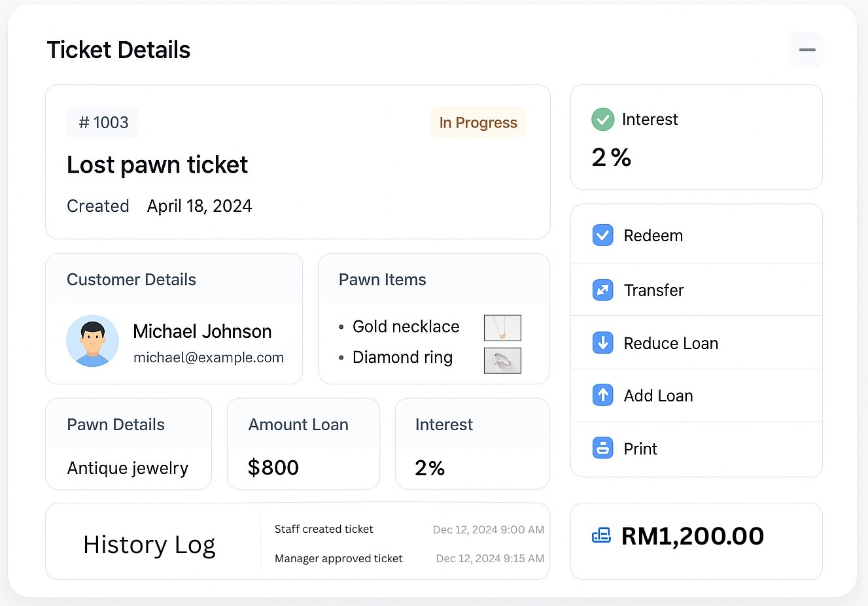Image resolution: width=868 pixels, height=606 pixels.
Task: Collapse the Ticket Details panel
Action: coord(807,50)
